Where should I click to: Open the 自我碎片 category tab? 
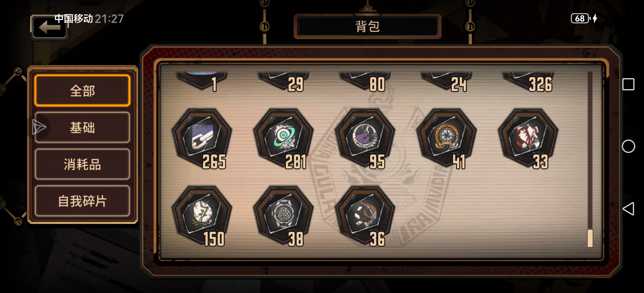pos(82,201)
